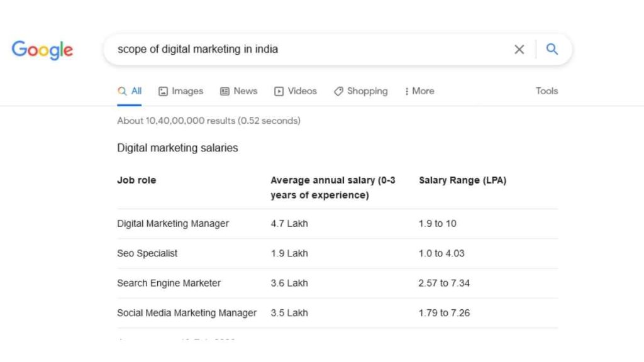The image size is (644, 362).
Task: Select 'Digital Marketing Manager' row label
Action: [173, 224]
